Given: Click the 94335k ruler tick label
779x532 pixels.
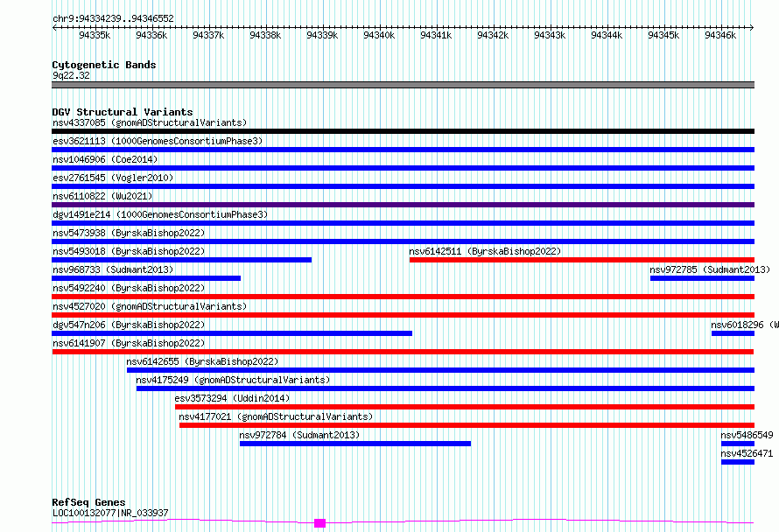Looking at the screenshot, I should click(x=95, y=35).
